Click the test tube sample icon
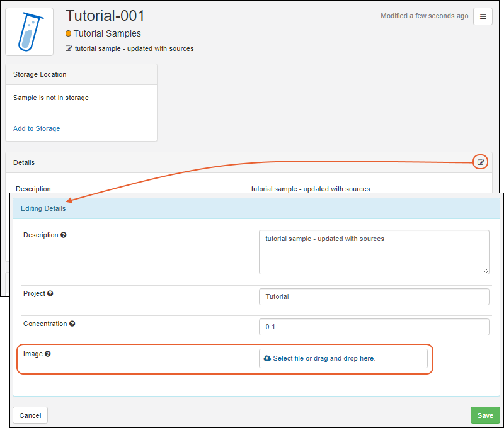Screen dimensions: 504x428 click(30, 31)
